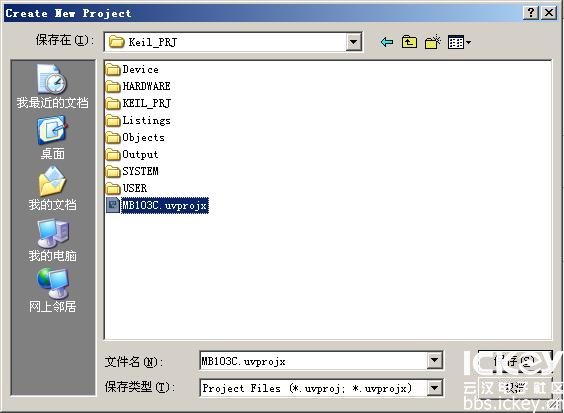Open My Computer (我的电脑) shortcut
Image resolution: width=564 pixels, height=413 pixels.
pos(53,240)
